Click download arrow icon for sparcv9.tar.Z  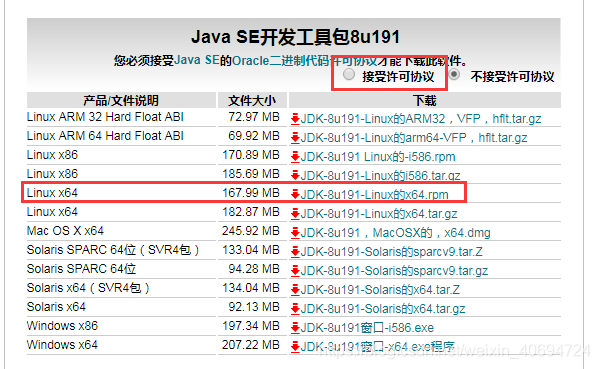tap(295, 252)
